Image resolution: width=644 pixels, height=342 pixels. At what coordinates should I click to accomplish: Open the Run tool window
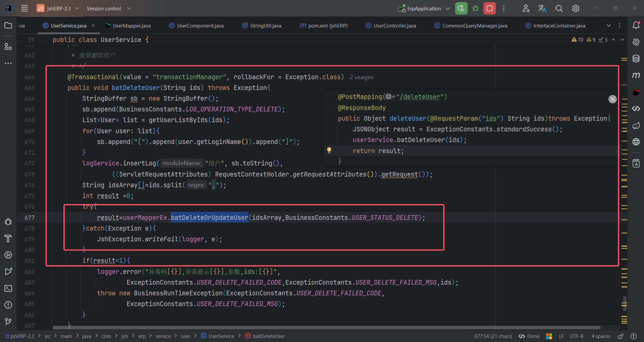point(8,272)
